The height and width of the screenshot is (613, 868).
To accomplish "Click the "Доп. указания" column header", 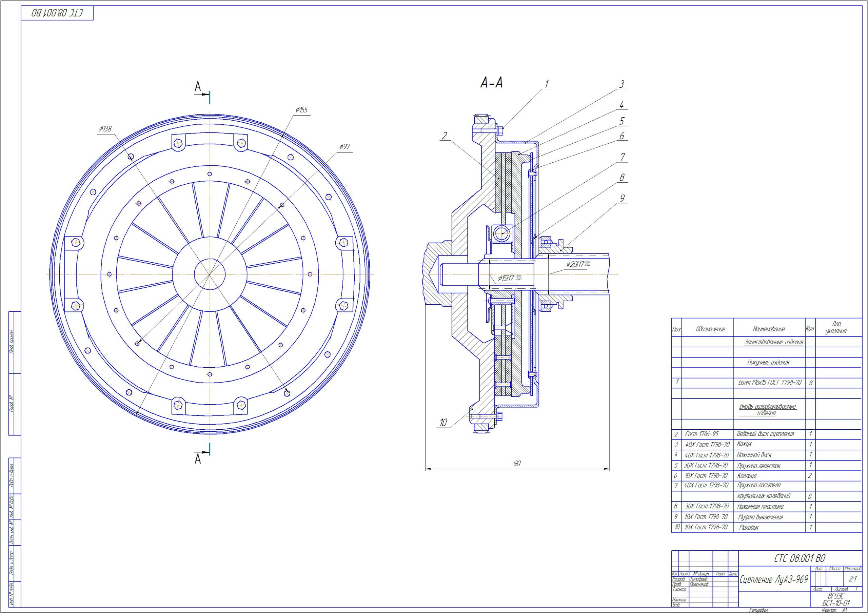I will [x=836, y=328].
